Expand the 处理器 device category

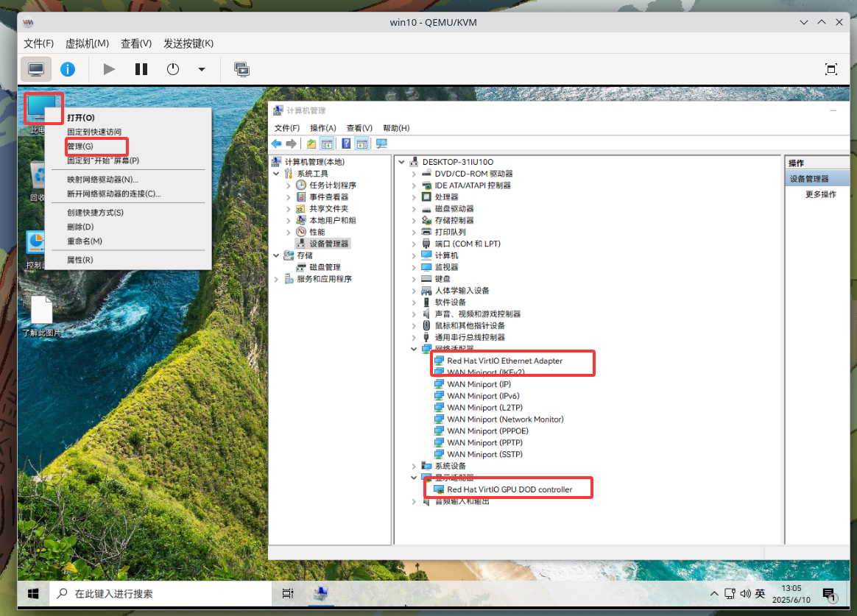[414, 197]
